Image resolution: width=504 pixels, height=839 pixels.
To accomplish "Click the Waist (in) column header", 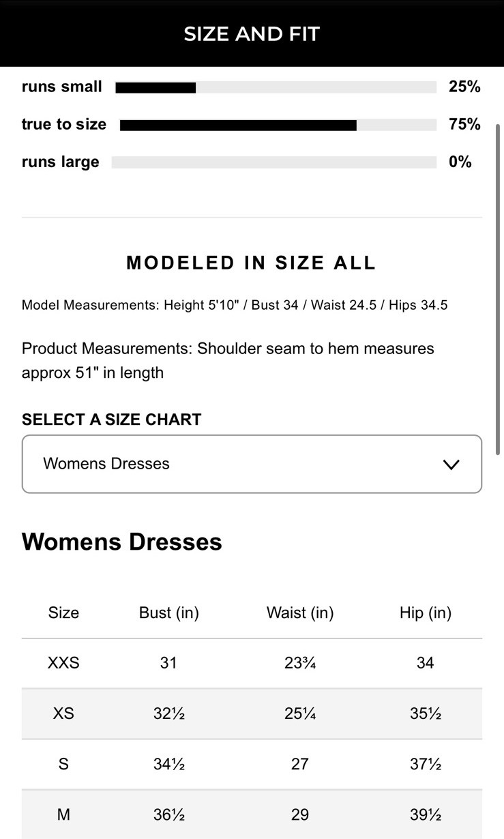I will [300, 613].
